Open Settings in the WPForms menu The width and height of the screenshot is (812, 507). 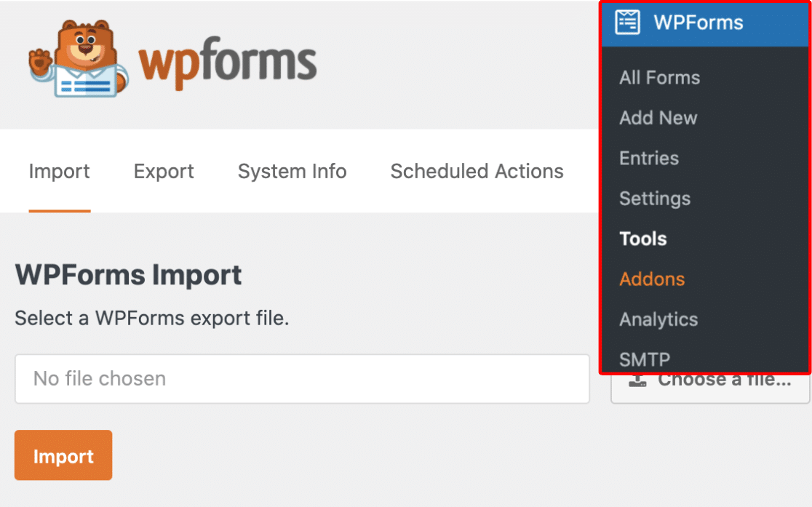pos(655,199)
